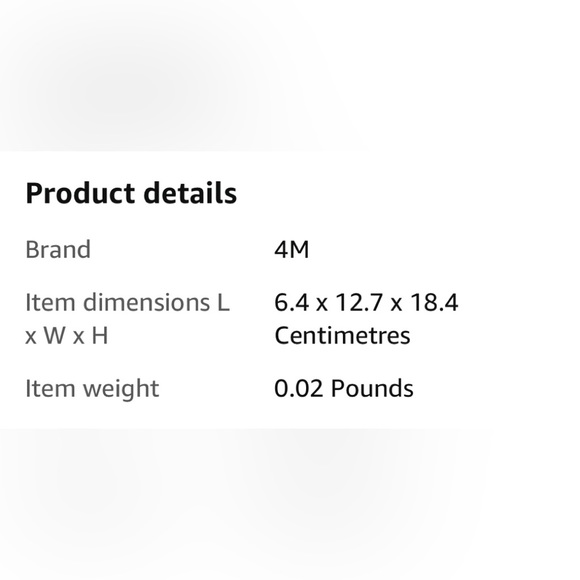
Task: Click the word 'Product' in the heading
Action: point(80,193)
